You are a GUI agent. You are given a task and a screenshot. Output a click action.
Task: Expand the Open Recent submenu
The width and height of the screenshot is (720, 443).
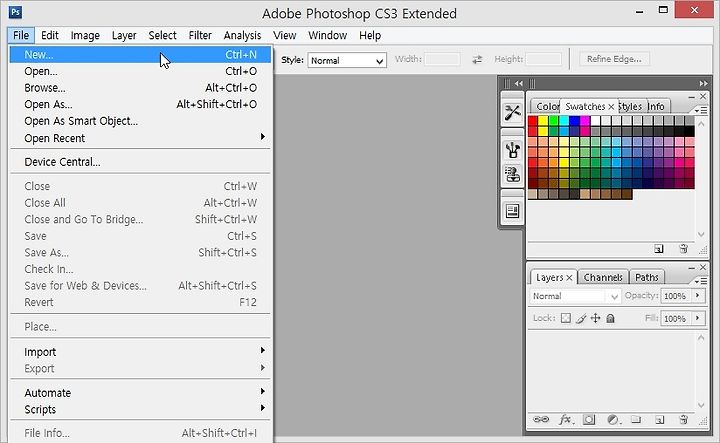(x=140, y=138)
